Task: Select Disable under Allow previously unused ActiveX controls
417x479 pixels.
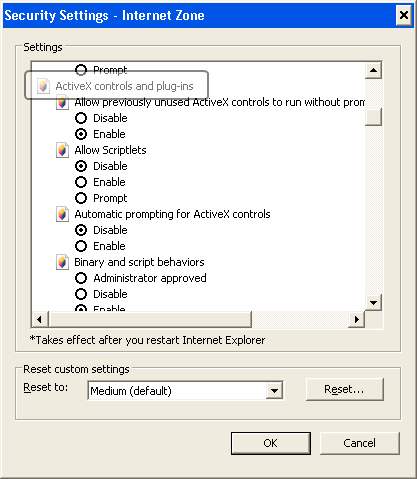Action: (x=81, y=118)
